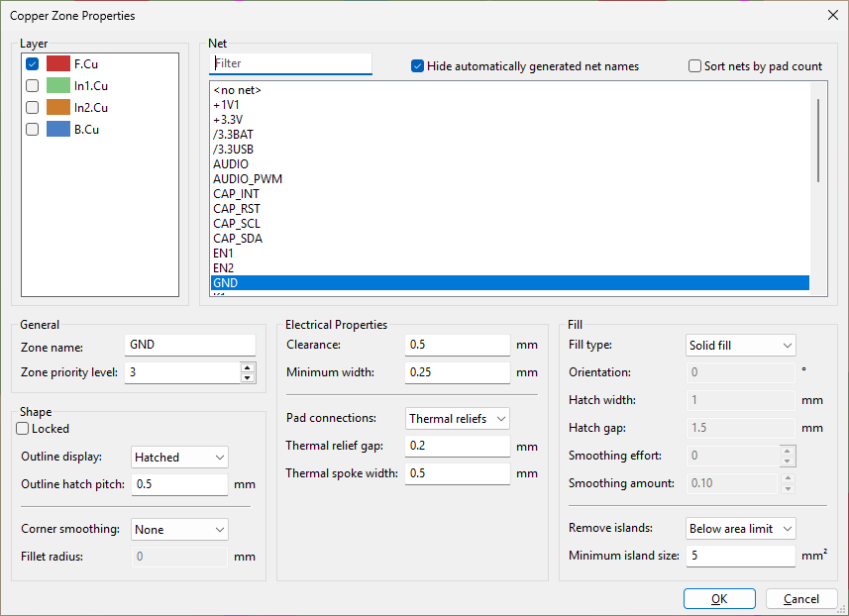
Task: Enable the In1.Cu layer checkbox
Action: click(33, 86)
